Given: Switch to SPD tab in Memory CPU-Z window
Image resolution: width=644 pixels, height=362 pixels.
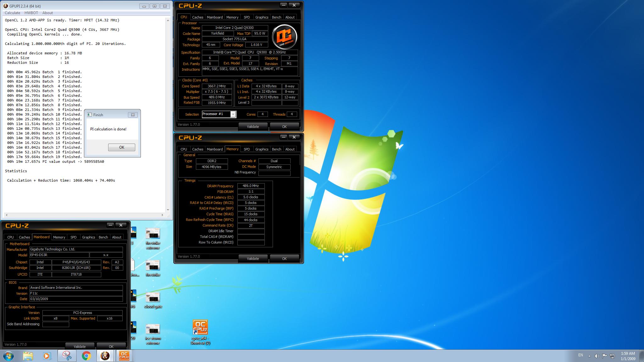Looking at the screenshot, I should 247,149.
